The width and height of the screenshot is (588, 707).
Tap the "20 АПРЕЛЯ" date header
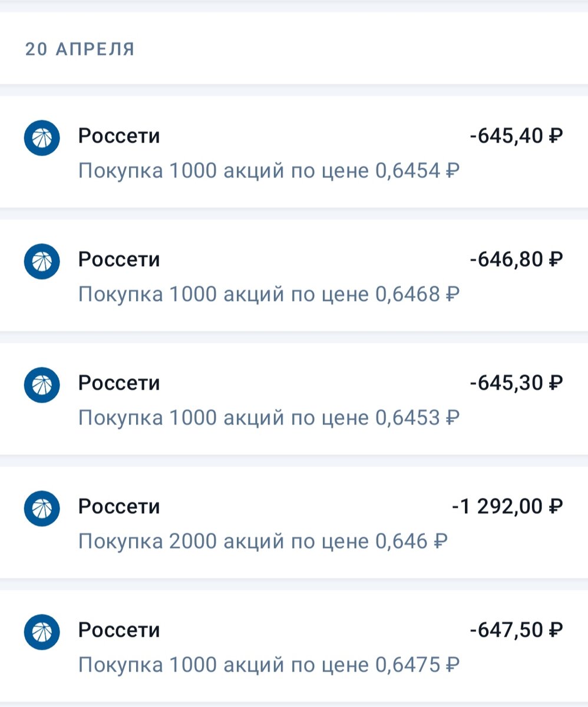pos(80,49)
